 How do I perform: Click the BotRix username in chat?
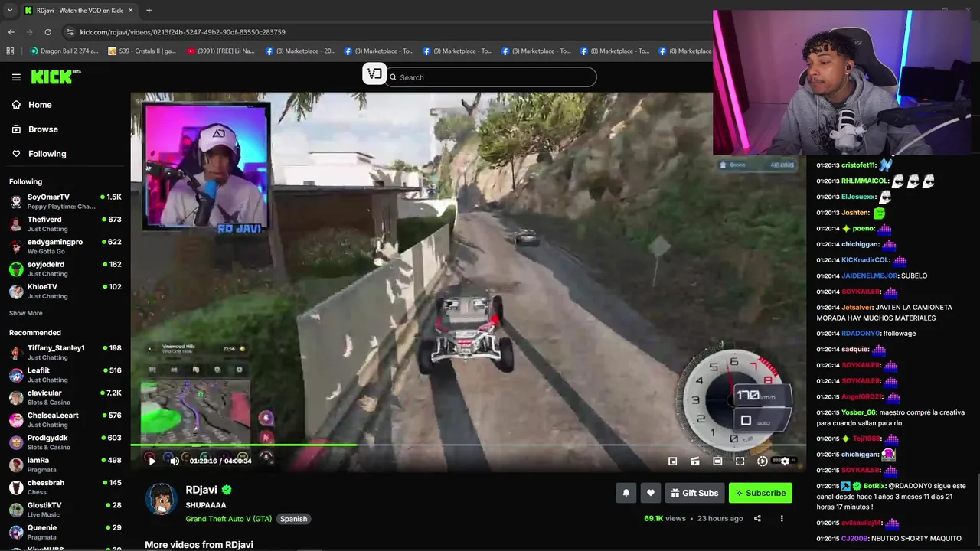pyautogui.click(x=874, y=486)
